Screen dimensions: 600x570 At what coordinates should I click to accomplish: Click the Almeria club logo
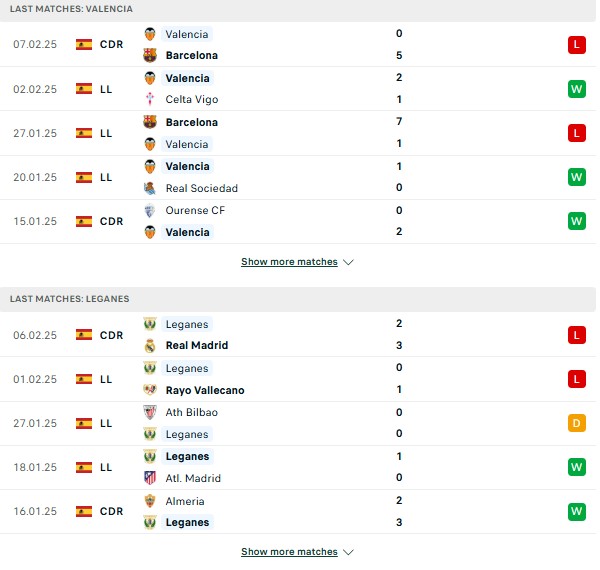(x=150, y=501)
